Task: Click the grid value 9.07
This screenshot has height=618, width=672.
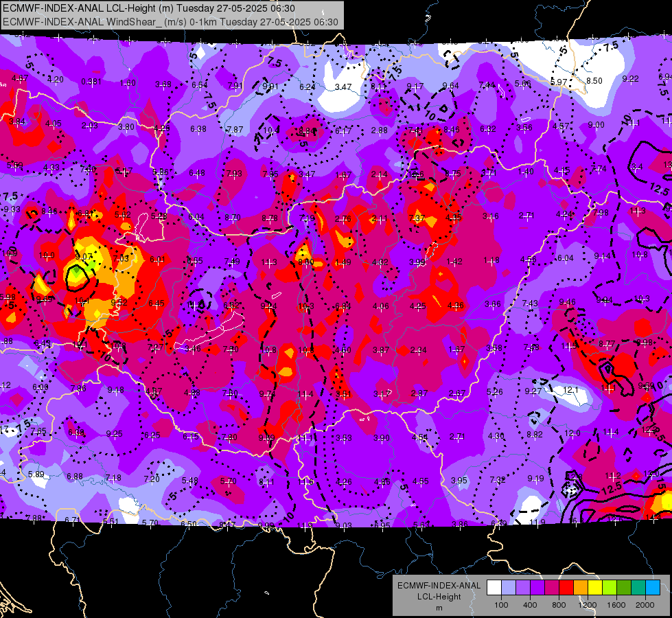Action: pos(84,256)
